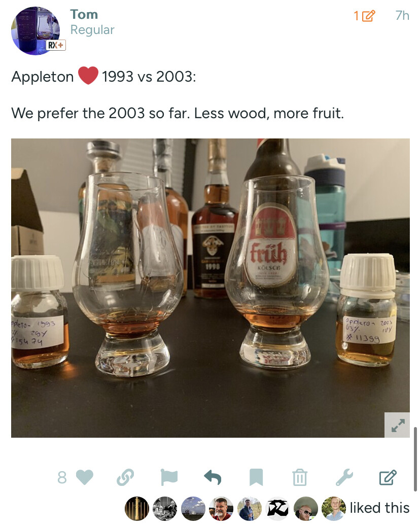Screen dimensions: 420x529
Task: Copy the post link via chain icon
Action: [x=125, y=477]
